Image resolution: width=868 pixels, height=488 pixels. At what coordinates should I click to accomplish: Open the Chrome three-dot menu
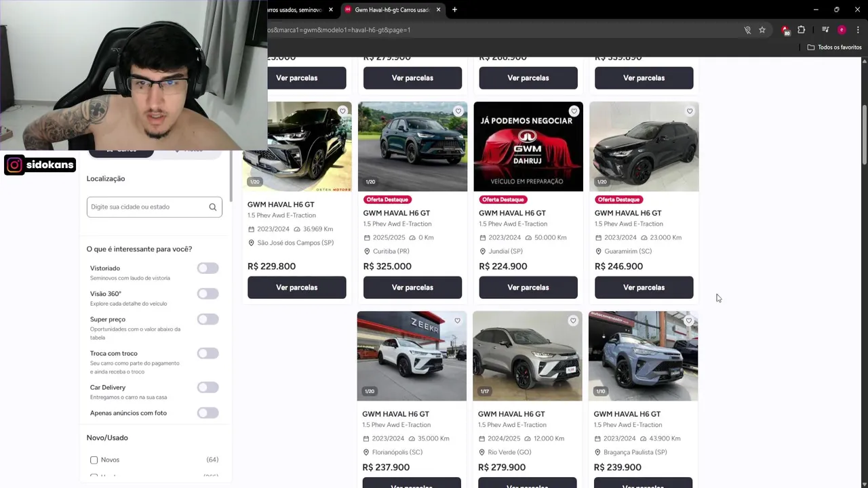tap(858, 30)
